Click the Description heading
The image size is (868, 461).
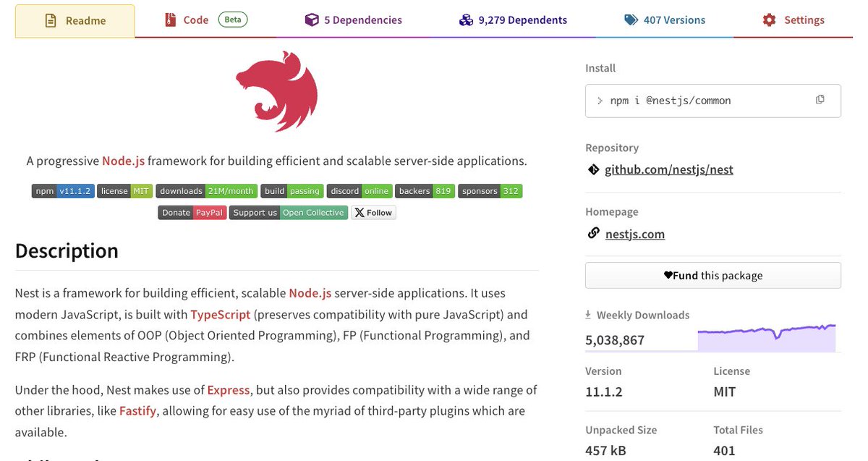67,251
